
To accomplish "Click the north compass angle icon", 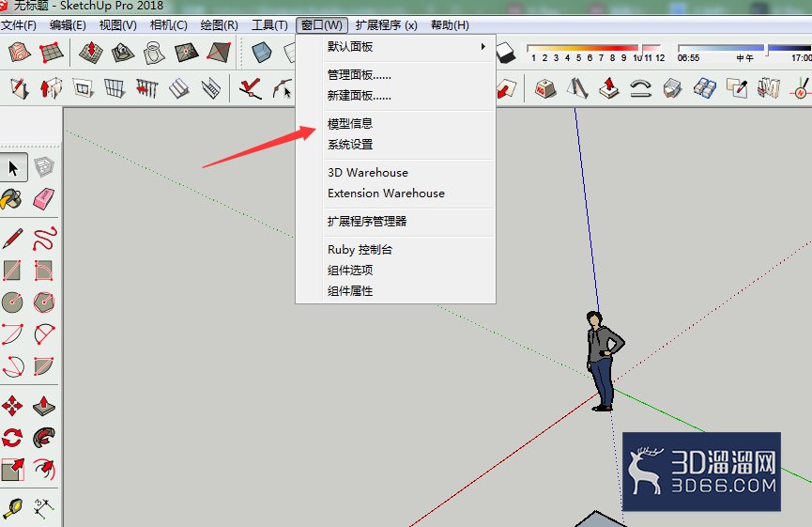I will [801, 88].
